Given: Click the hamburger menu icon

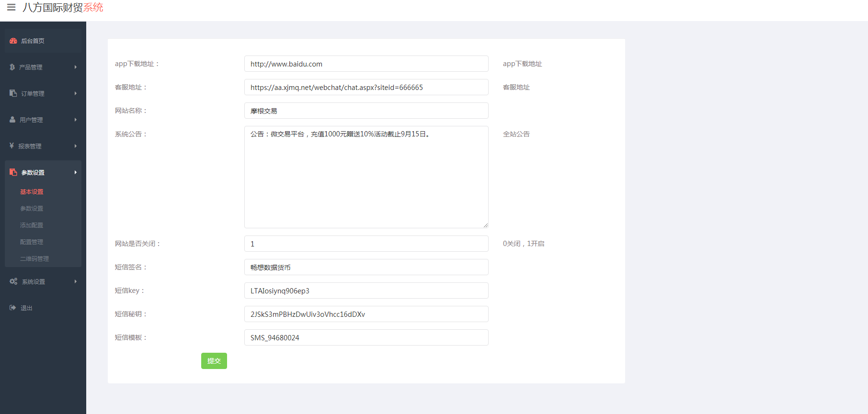Looking at the screenshot, I should [x=11, y=7].
